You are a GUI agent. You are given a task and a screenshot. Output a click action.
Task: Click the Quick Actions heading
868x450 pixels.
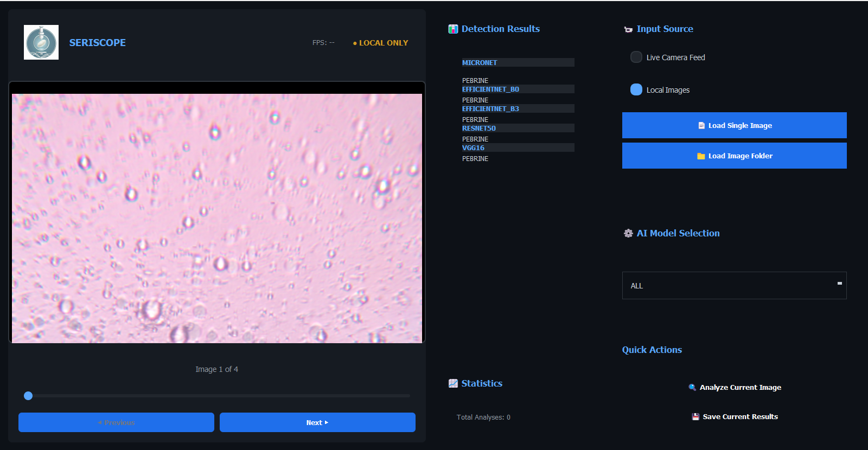pyautogui.click(x=652, y=350)
